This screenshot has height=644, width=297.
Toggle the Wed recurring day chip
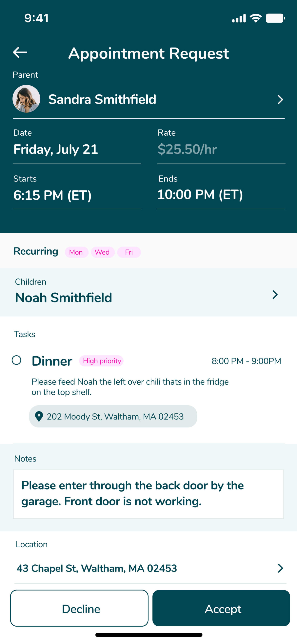(x=102, y=252)
